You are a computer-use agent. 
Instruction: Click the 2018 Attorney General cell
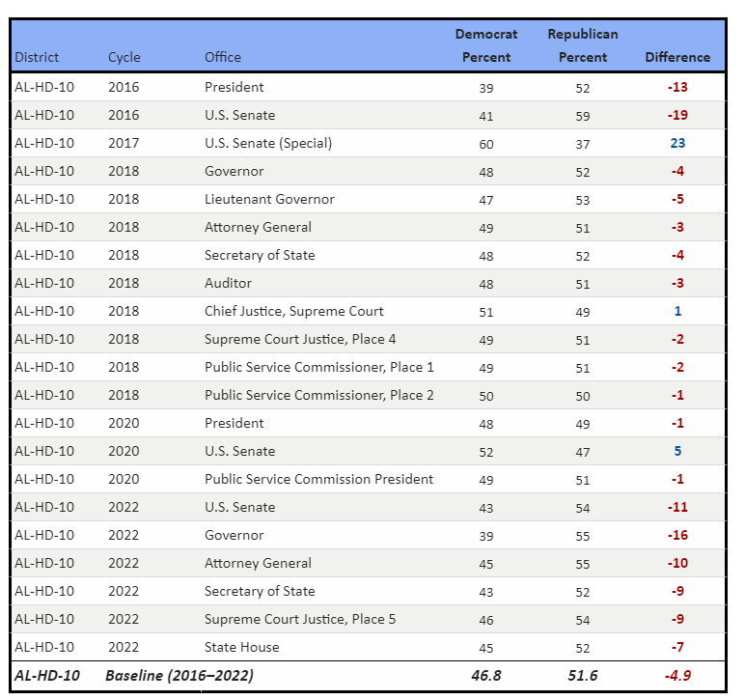258,227
